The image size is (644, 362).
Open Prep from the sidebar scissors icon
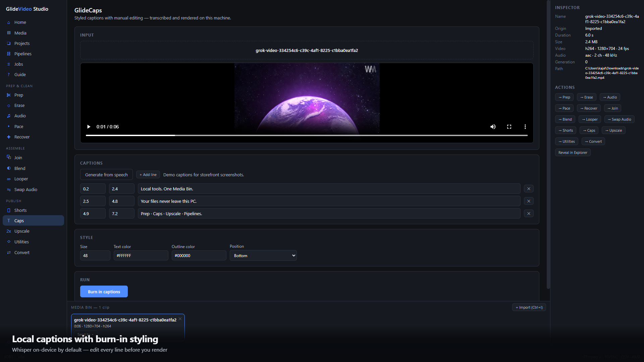coord(9,95)
